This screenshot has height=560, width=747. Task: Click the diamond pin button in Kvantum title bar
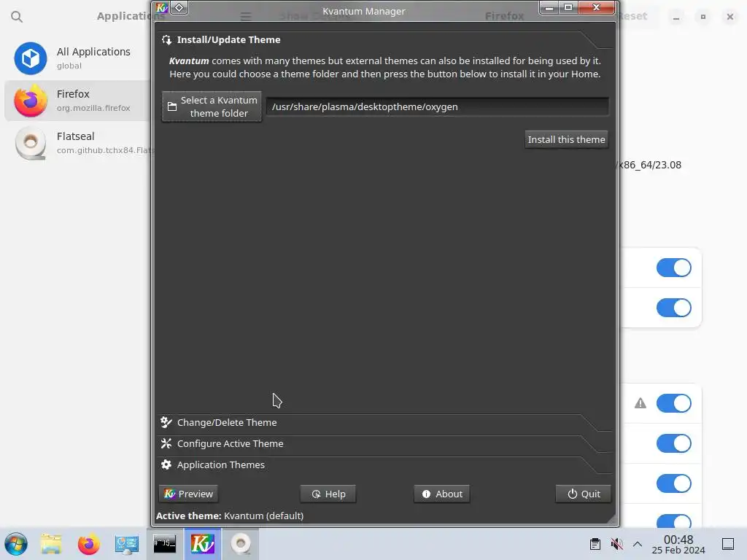coord(179,7)
